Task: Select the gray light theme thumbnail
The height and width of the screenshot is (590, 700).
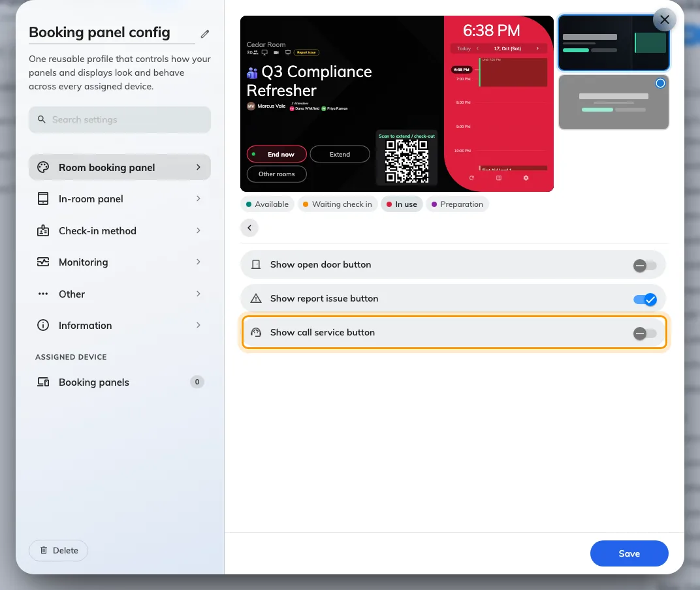Action: (613, 102)
